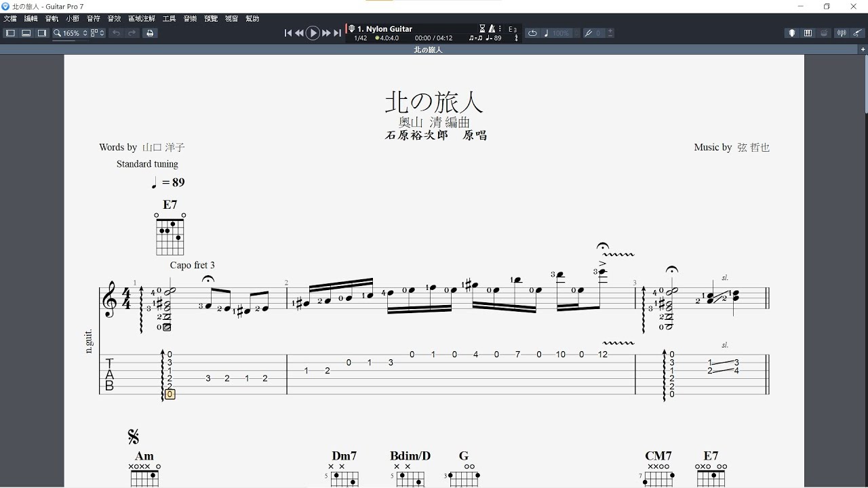Click the Capo fret 3 label

[x=193, y=265]
